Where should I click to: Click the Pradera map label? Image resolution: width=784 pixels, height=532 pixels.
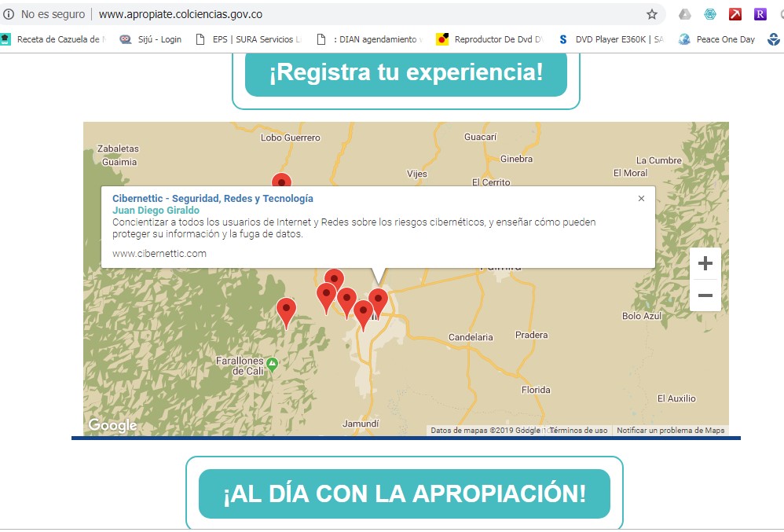pyautogui.click(x=532, y=335)
